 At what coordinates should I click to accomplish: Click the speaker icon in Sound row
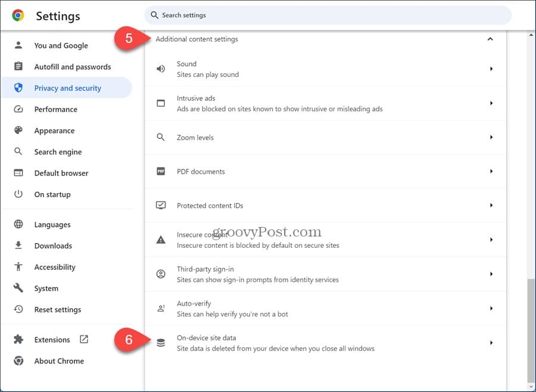[161, 69]
